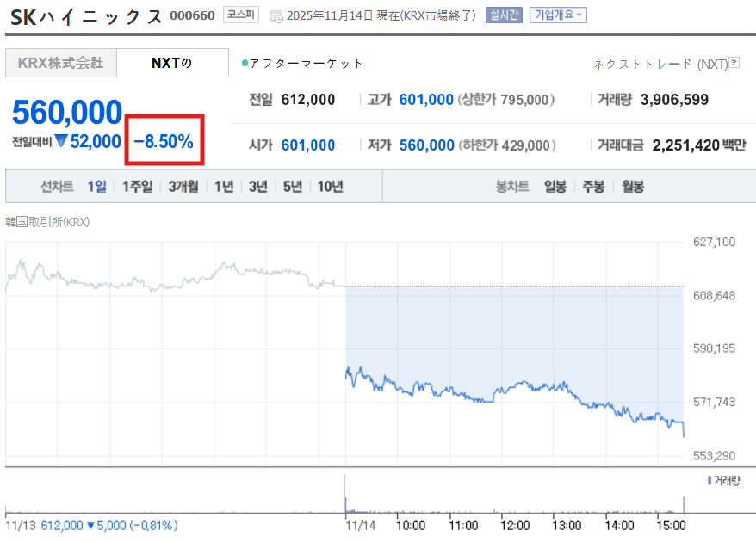756x542 pixels.
Task: Click the calendar icon beside the date
Action: [x=276, y=15]
